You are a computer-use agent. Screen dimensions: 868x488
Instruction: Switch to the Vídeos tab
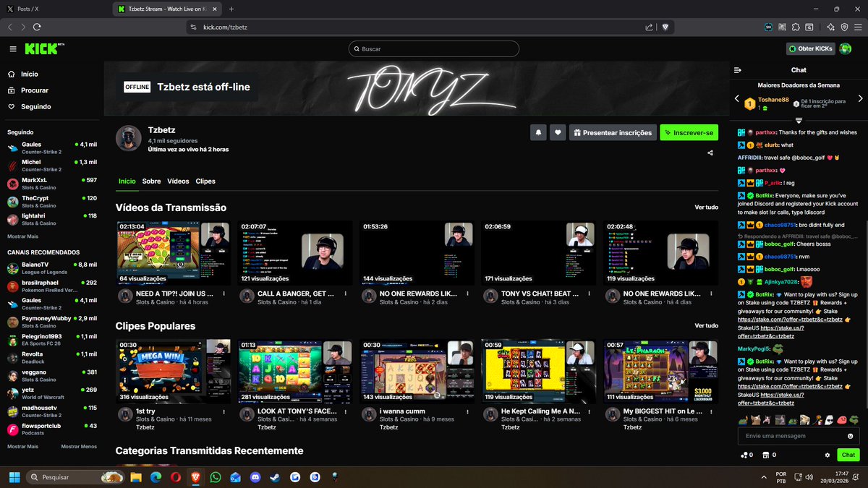click(178, 181)
